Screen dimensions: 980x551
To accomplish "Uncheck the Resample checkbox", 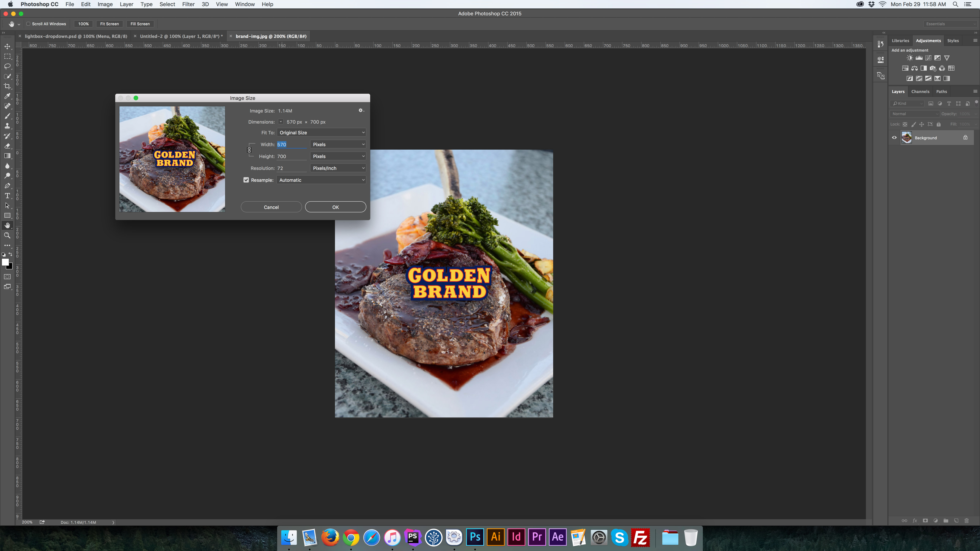I will tap(246, 180).
